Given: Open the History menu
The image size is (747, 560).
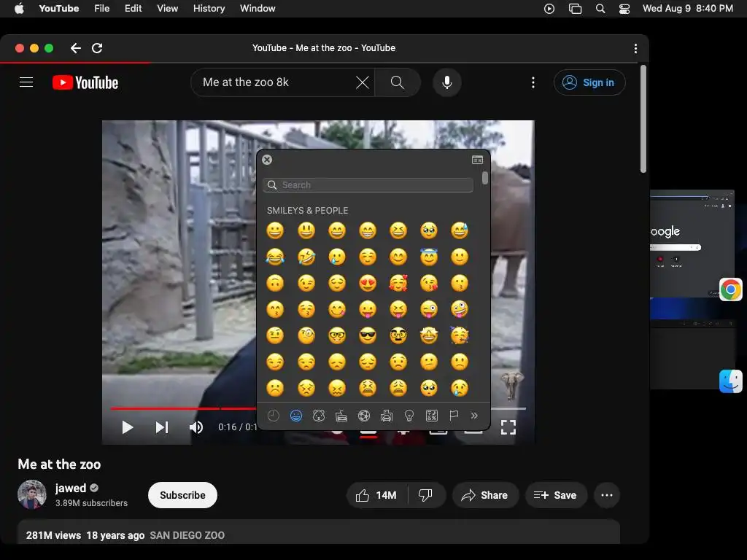Looking at the screenshot, I should point(209,9).
